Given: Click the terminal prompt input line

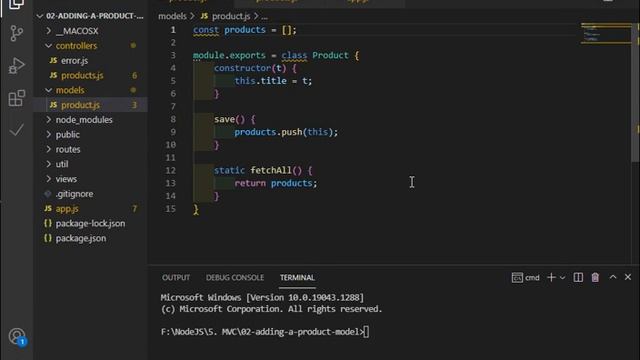Looking at the screenshot, I should (265, 332).
